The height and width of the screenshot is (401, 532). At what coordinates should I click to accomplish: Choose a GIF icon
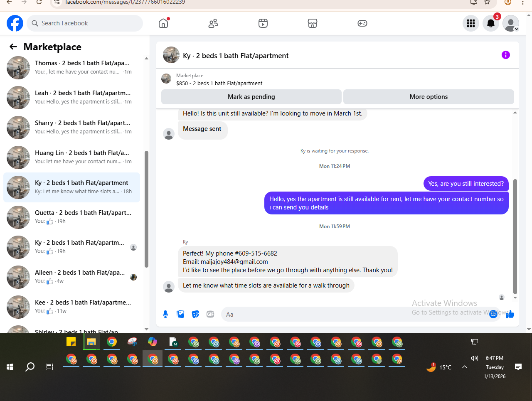210,314
